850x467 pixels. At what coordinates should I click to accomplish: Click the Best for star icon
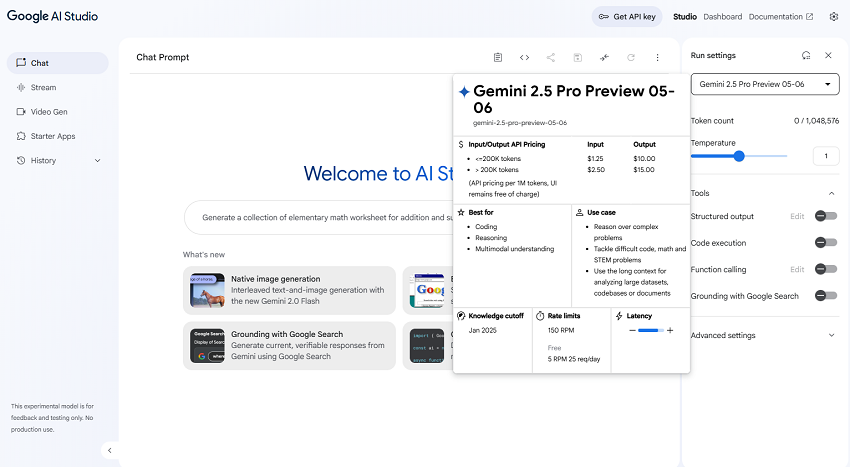tap(461, 212)
